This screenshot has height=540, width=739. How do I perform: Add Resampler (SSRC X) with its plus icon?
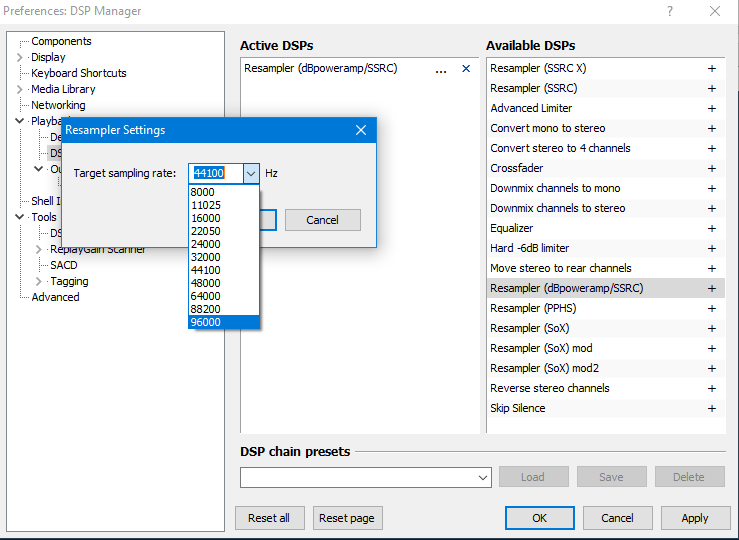[712, 68]
